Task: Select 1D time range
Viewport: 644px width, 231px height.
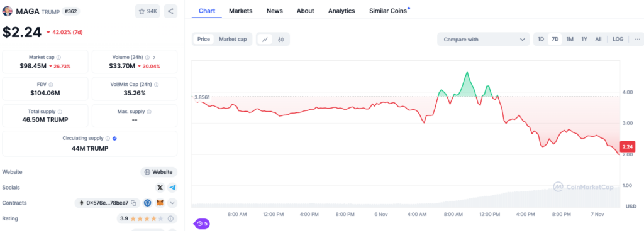Action: tap(541, 40)
